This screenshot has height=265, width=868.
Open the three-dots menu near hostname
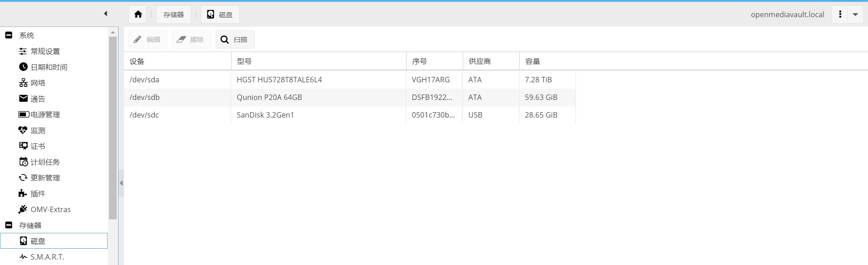[840, 14]
